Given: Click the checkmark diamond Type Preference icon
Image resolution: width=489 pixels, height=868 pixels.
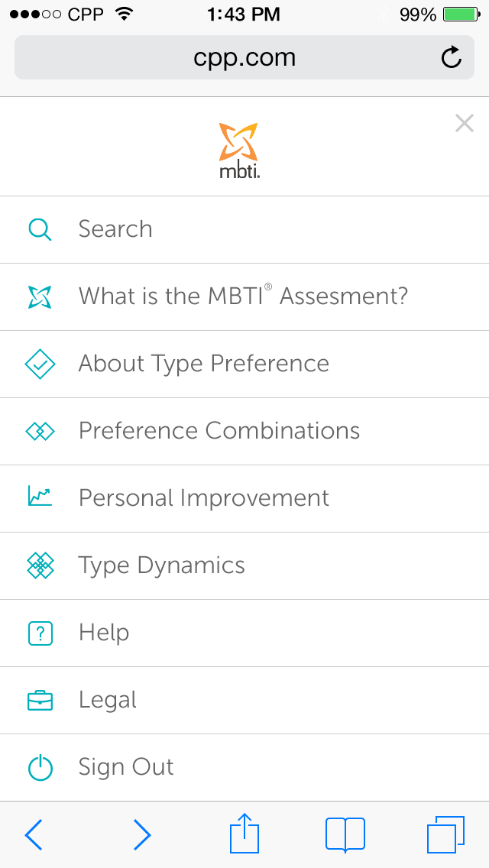Looking at the screenshot, I should (40, 364).
